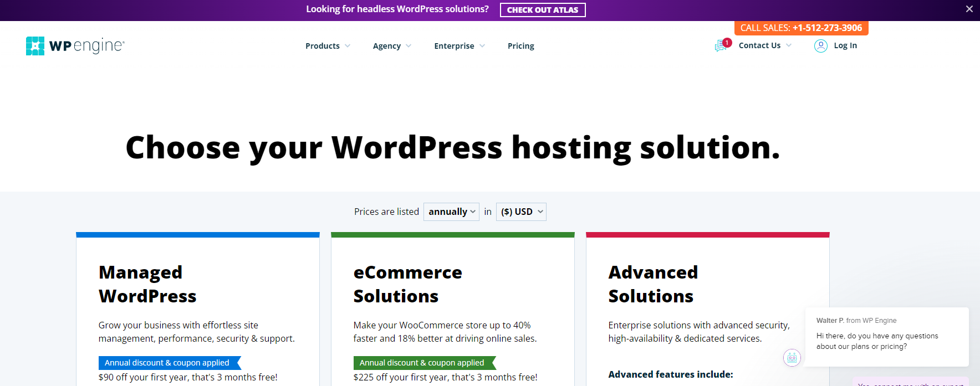This screenshot has width=980, height=386.
Task: Click the Managed WordPress plan heading
Action: (147, 284)
